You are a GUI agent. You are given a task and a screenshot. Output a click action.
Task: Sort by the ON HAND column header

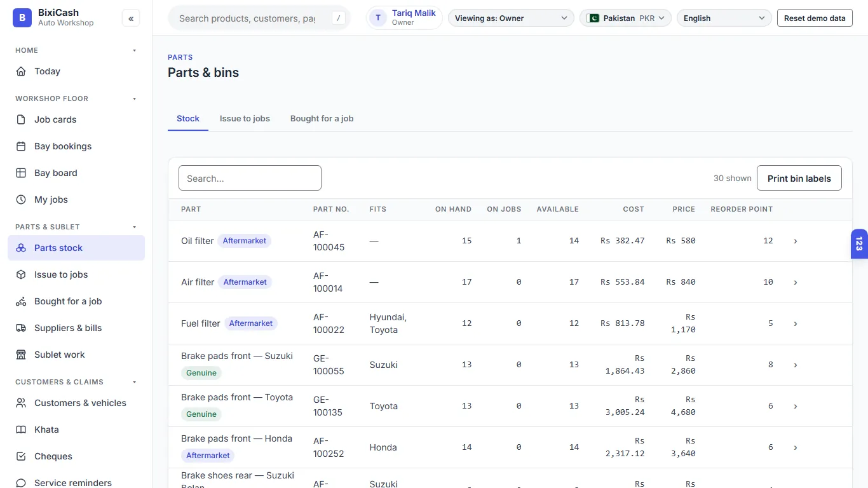click(x=453, y=209)
